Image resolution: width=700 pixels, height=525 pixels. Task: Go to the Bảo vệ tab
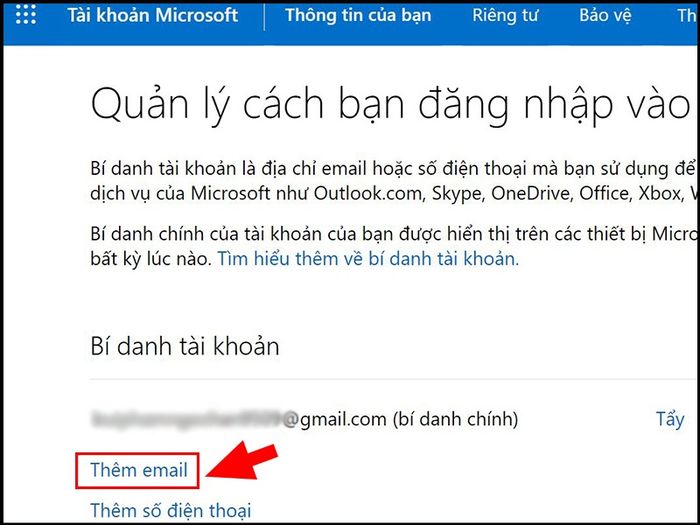pyautogui.click(x=605, y=15)
